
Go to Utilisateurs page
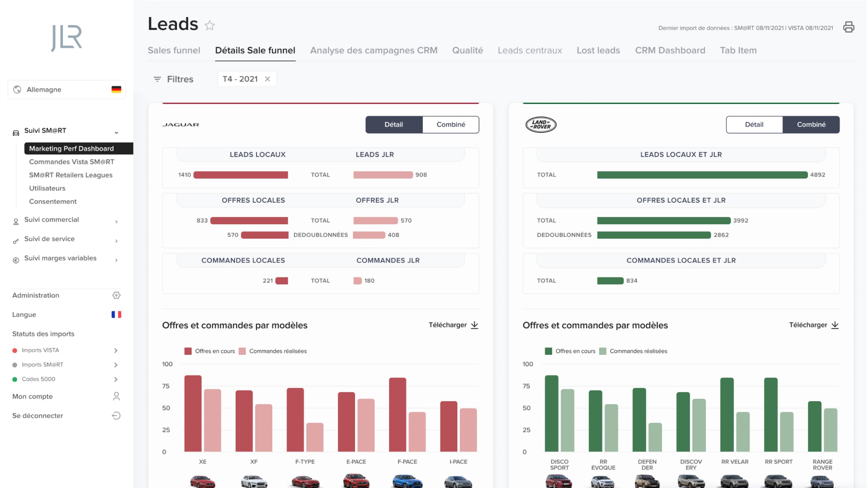tap(47, 188)
